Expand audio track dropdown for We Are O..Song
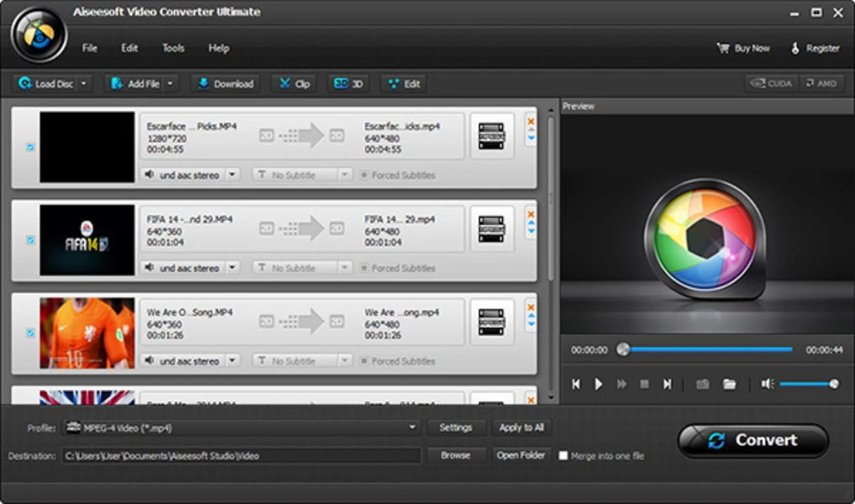The image size is (855, 504). coord(232,360)
